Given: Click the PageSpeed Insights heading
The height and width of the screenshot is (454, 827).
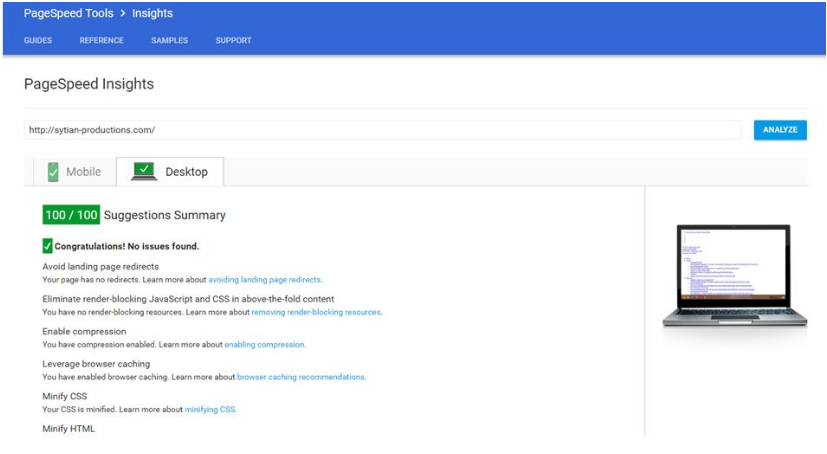Looking at the screenshot, I should pyautogui.click(x=89, y=84).
